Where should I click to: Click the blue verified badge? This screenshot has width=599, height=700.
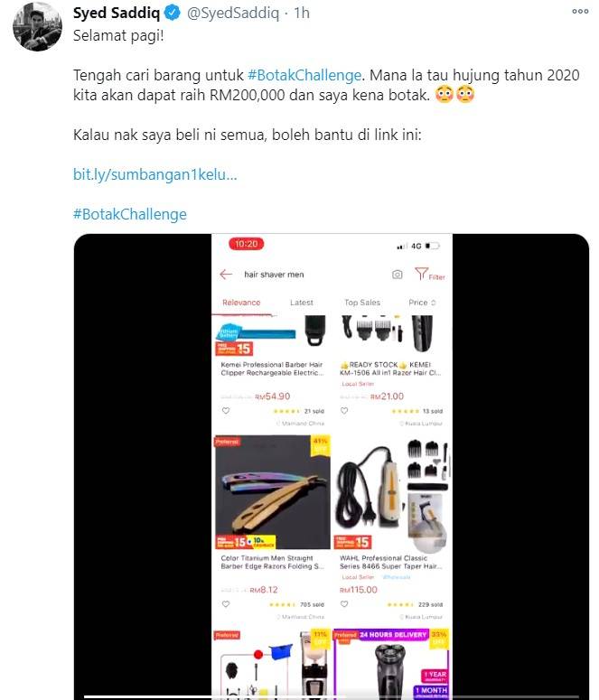[x=173, y=13]
